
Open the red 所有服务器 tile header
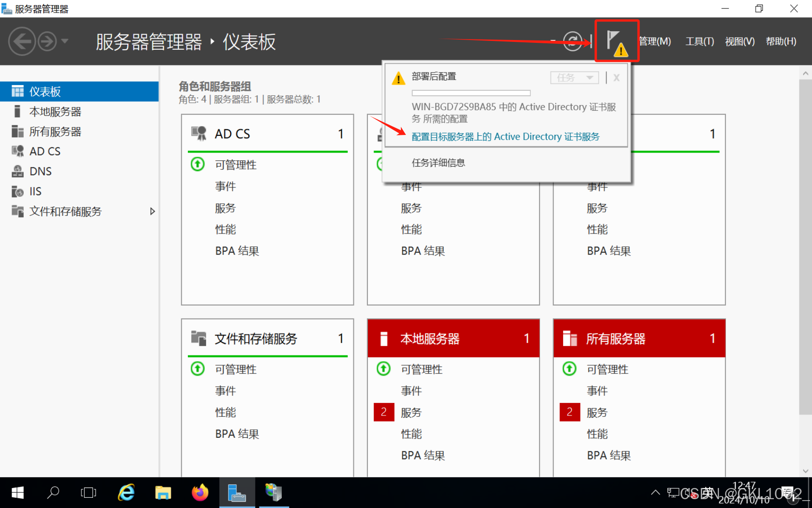pyautogui.click(x=639, y=338)
